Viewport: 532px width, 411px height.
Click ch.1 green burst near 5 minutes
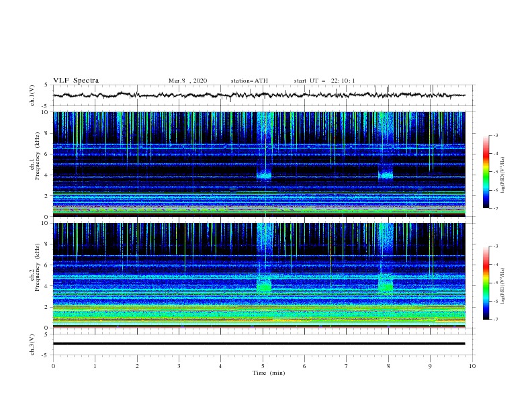pos(264,176)
